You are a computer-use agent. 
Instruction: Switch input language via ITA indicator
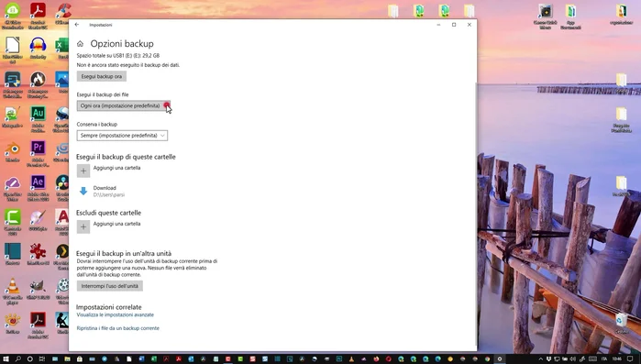[x=604, y=359]
